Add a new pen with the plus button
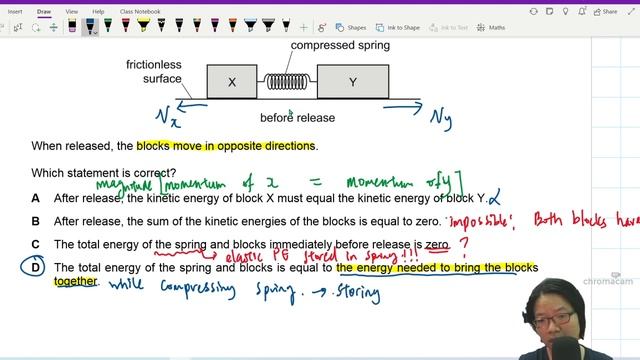The height and width of the screenshot is (360, 640). (x=304, y=27)
